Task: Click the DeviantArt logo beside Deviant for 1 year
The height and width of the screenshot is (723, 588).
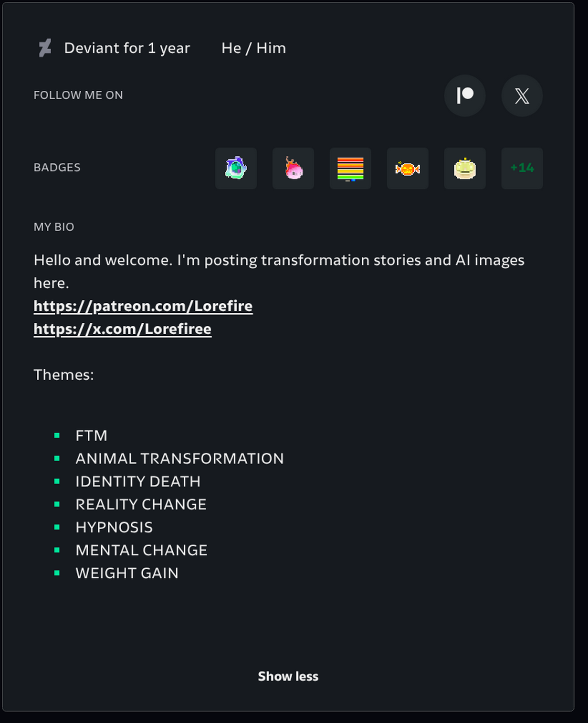Action: click(x=45, y=48)
